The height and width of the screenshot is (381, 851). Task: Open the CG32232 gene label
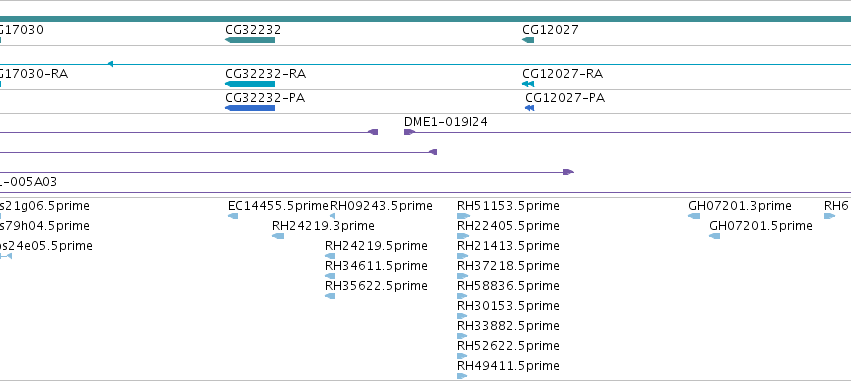pyautogui.click(x=253, y=29)
